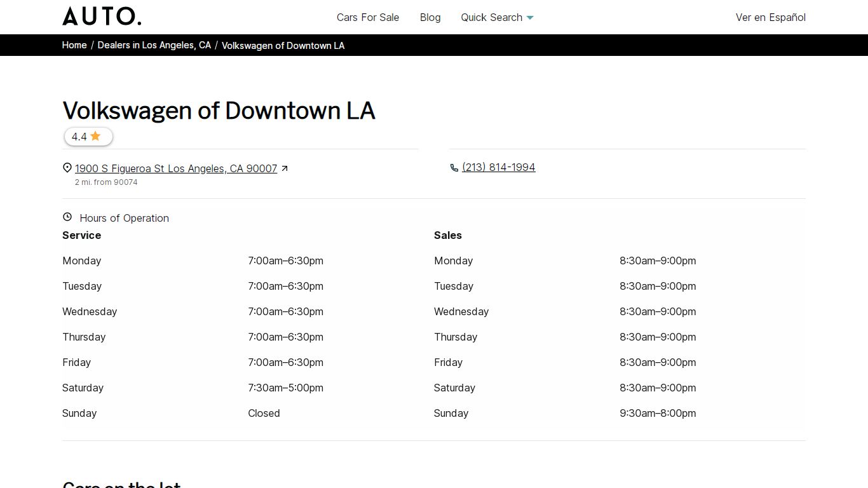Click Sales Wednesday day label
This screenshot has height=488, width=868.
[x=461, y=311]
